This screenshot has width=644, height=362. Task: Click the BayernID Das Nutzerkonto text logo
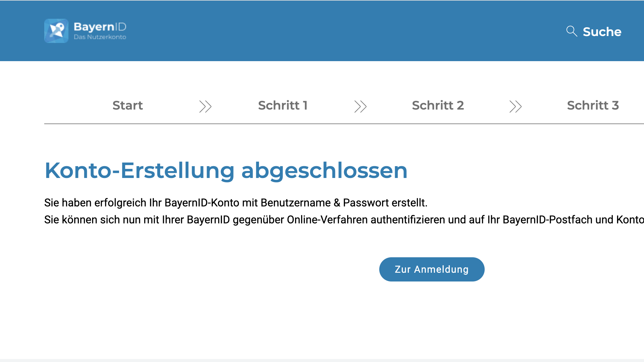tap(100, 31)
